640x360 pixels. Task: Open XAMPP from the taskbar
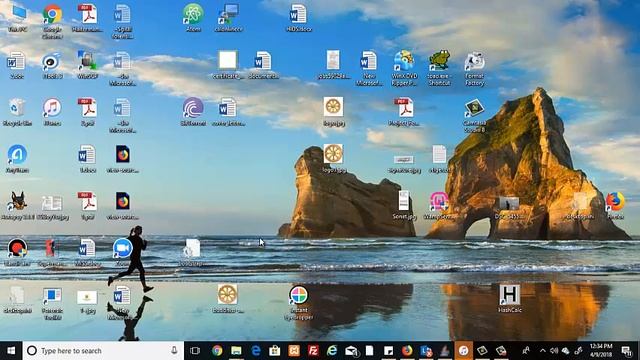coord(294,351)
